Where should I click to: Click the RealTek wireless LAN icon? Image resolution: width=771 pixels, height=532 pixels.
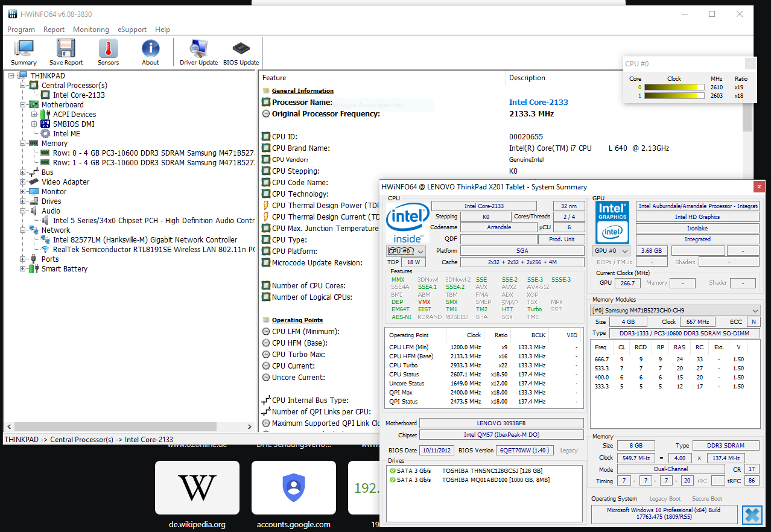tap(45, 249)
